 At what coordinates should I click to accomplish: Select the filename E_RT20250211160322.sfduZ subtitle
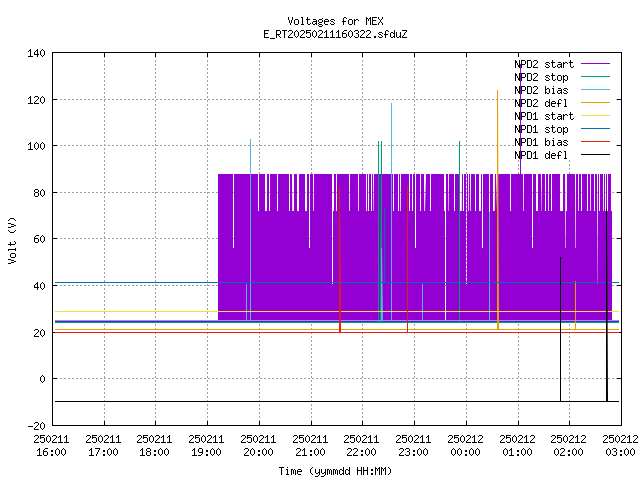[x=335, y=34]
